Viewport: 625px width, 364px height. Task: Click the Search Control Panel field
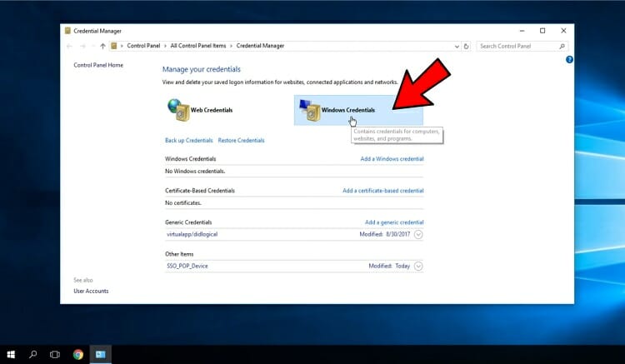pos(518,47)
